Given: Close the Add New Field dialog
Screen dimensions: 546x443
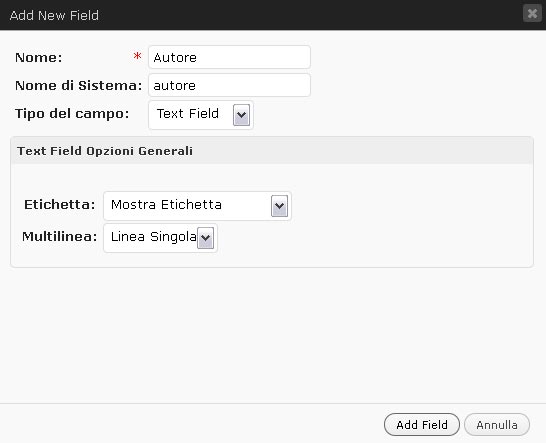Looking at the screenshot, I should [x=532, y=14].
